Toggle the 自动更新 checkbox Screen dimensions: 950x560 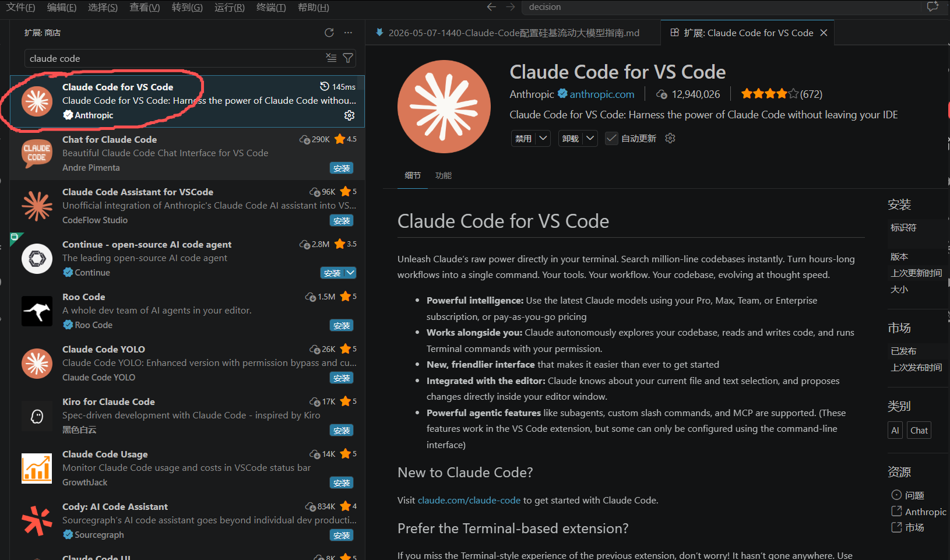tap(611, 138)
